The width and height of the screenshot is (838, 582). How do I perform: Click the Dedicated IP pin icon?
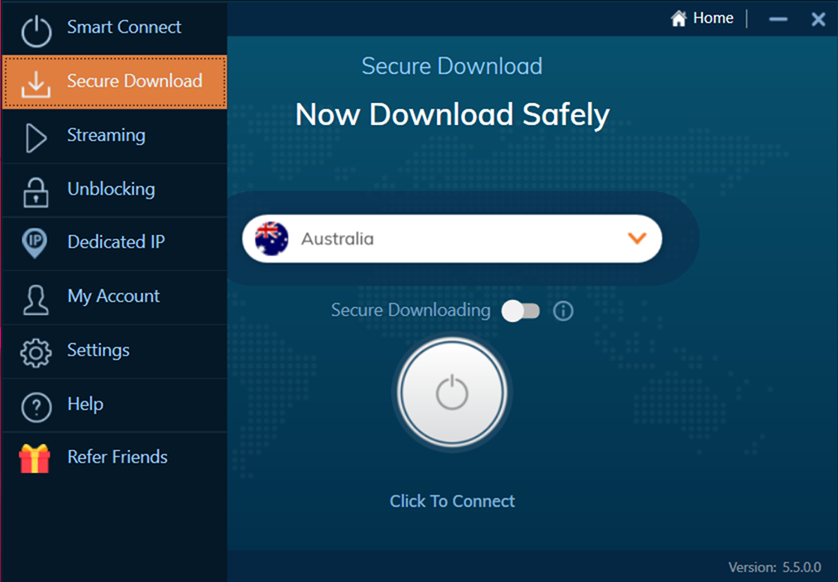[x=36, y=244]
